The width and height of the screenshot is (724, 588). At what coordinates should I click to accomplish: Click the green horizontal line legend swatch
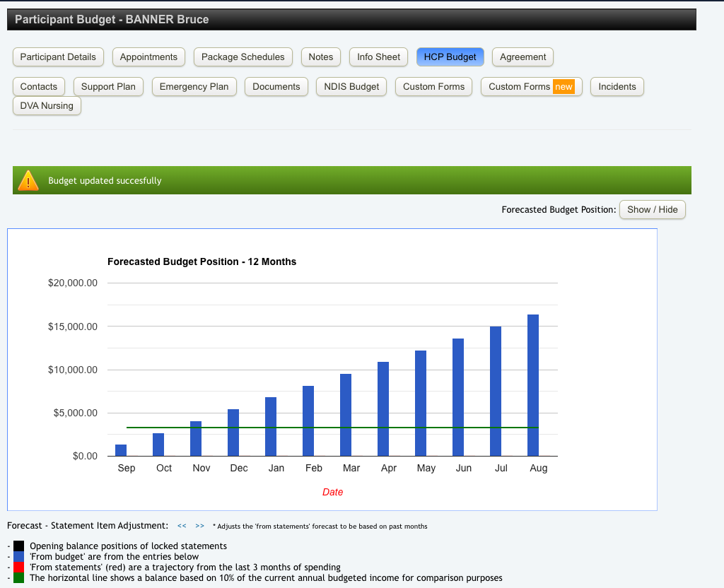click(x=19, y=578)
